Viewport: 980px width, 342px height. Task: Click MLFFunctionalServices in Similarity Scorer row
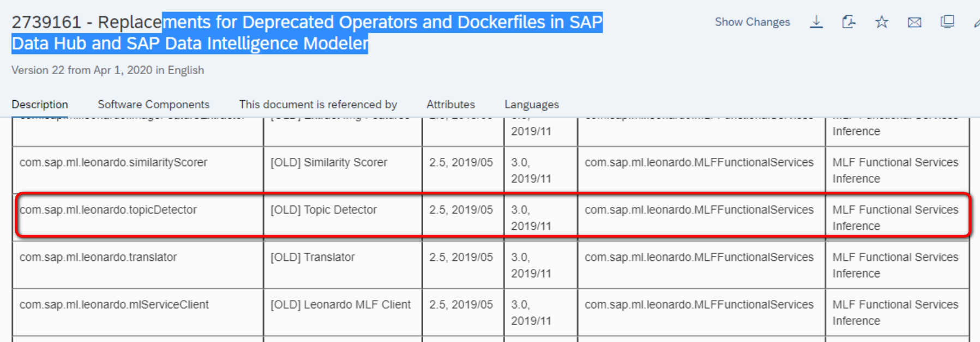pyautogui.click(x=701, y=170)
